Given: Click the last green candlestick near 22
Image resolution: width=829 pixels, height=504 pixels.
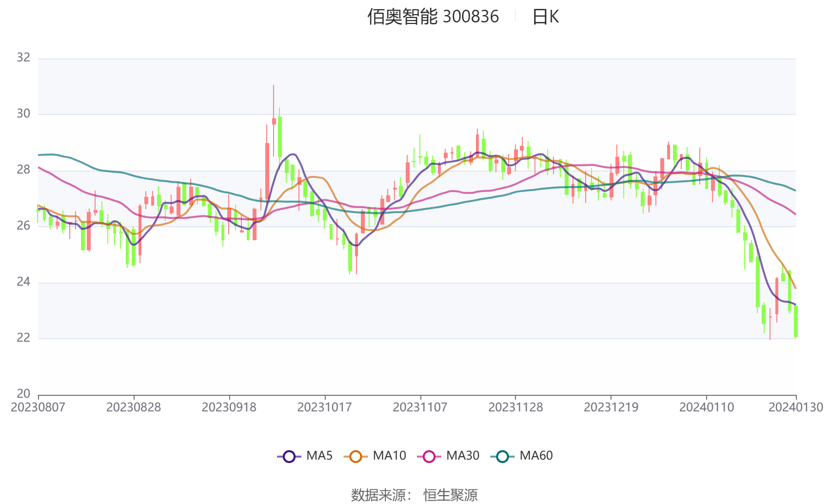Looking at the screenshot, I should (x=796, y=321).
